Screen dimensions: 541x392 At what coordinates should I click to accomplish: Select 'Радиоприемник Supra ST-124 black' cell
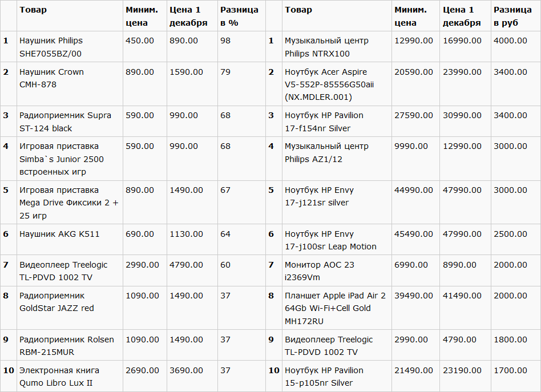click(x=70, y=121)
